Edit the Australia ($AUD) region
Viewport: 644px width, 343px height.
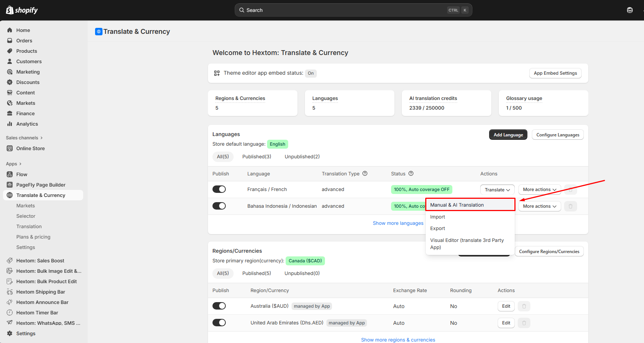pos(506,306)
